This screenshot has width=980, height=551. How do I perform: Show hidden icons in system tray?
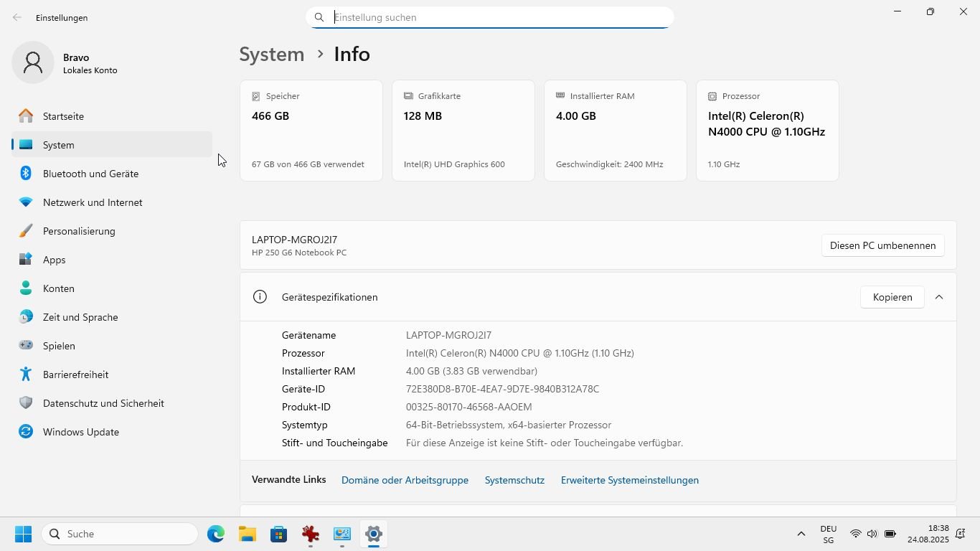(801, 534)
